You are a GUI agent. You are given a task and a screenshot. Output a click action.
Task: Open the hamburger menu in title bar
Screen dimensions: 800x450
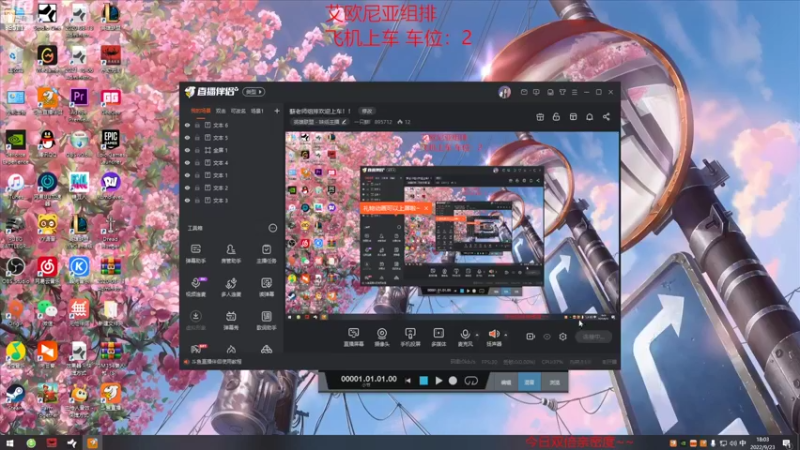coord(574,92)
